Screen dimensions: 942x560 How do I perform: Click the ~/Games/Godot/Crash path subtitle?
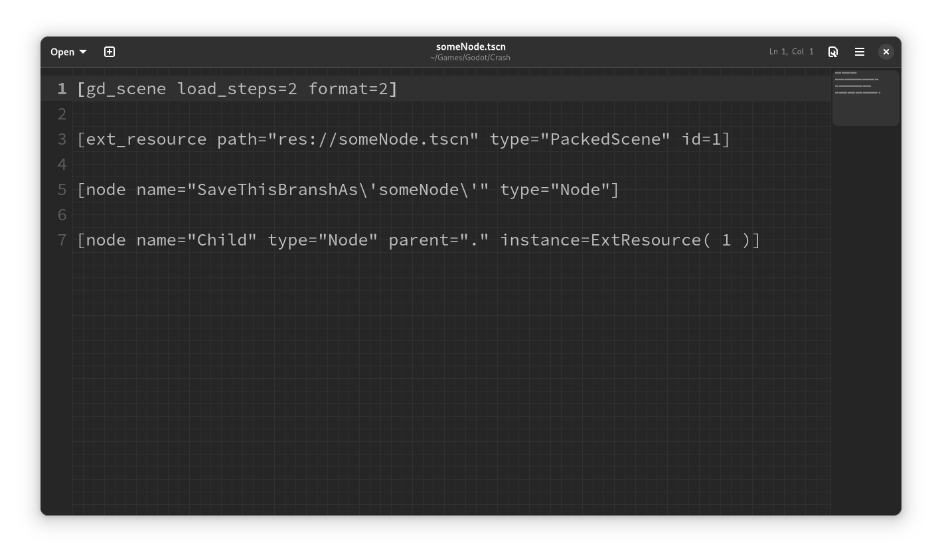(x=471, y=58)
